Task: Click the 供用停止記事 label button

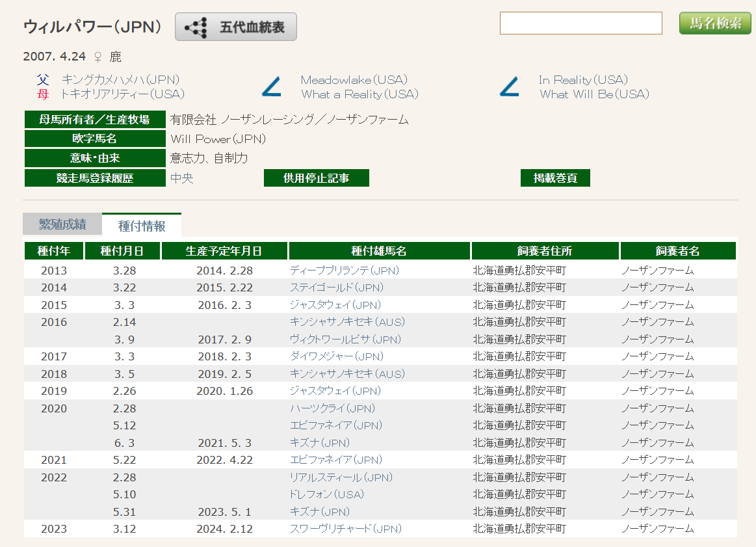Action: click(x=317, y=178)
